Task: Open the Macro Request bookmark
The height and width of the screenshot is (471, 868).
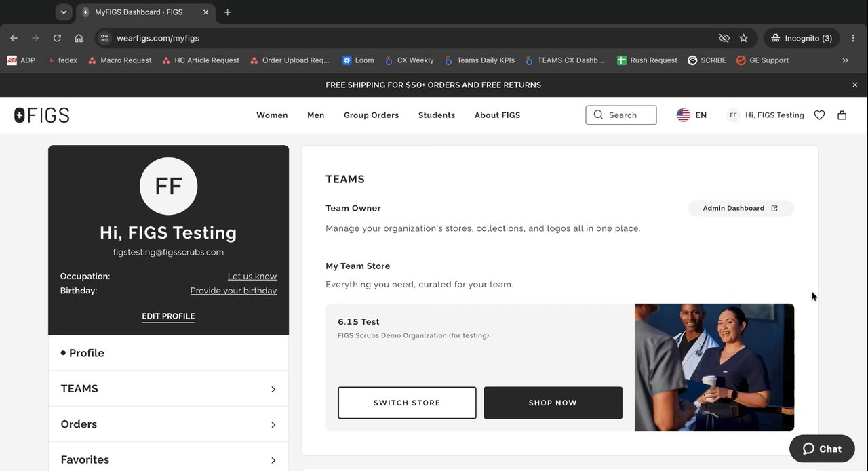Action: (x=120, y=60)
